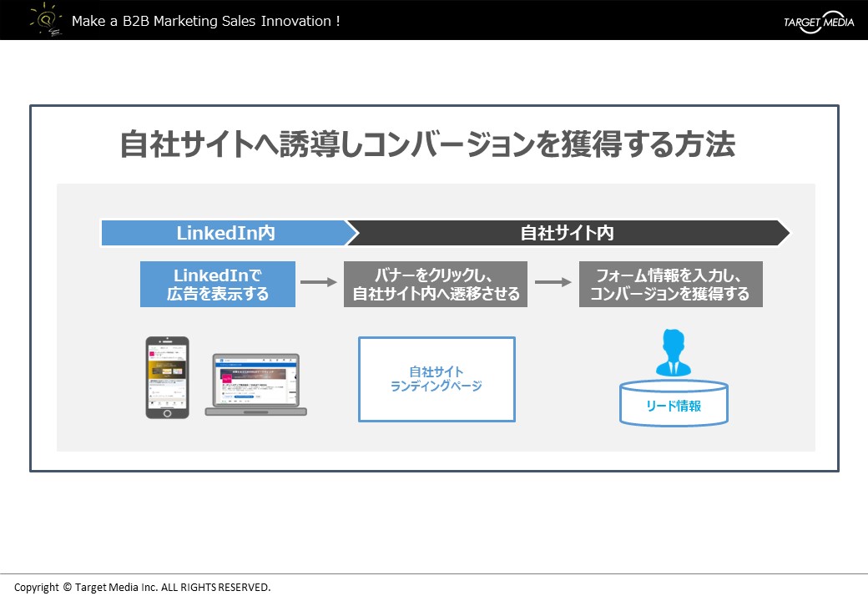Click the lightbulb logo icon in header
This screenshot has height=601, width=868.
[47, 19]
